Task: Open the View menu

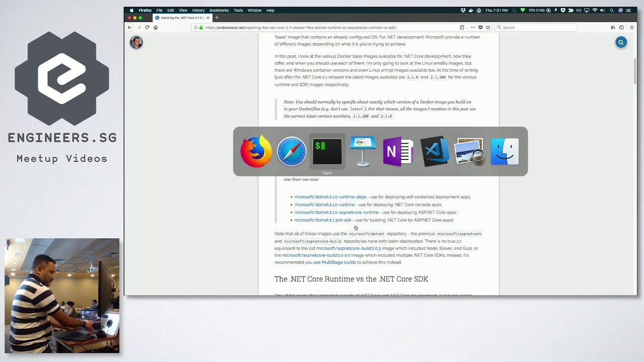Action: 183,10
